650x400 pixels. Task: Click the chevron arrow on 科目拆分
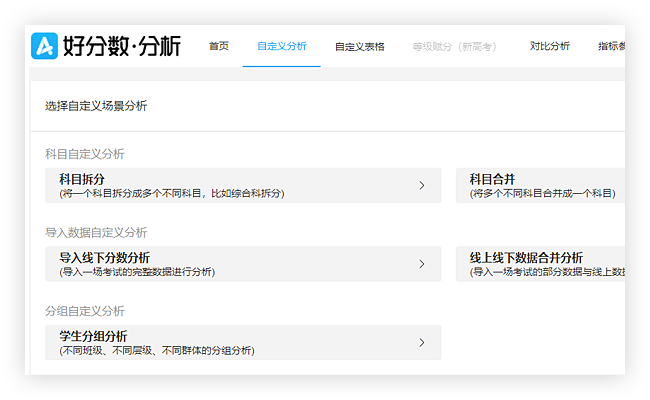click(x=421, y=185)
